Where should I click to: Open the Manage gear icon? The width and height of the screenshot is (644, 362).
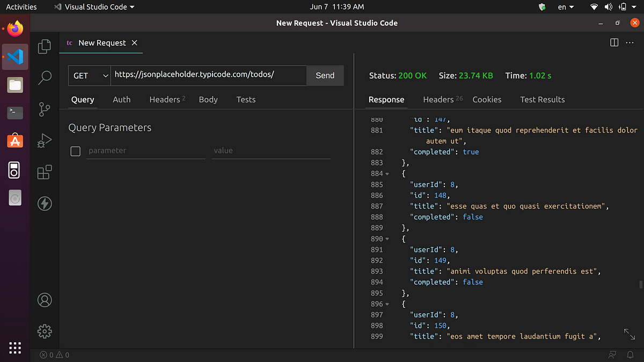coord(45,331)
